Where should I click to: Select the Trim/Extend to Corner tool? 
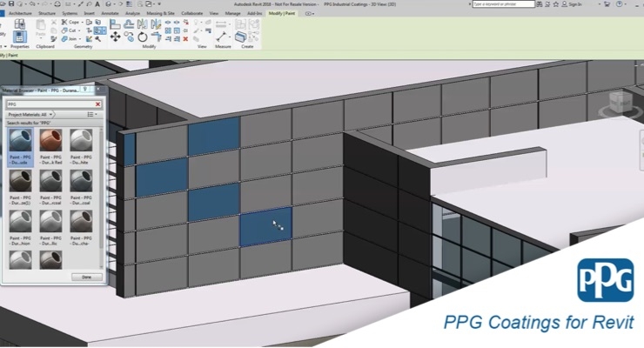click(x=156, y=37)
